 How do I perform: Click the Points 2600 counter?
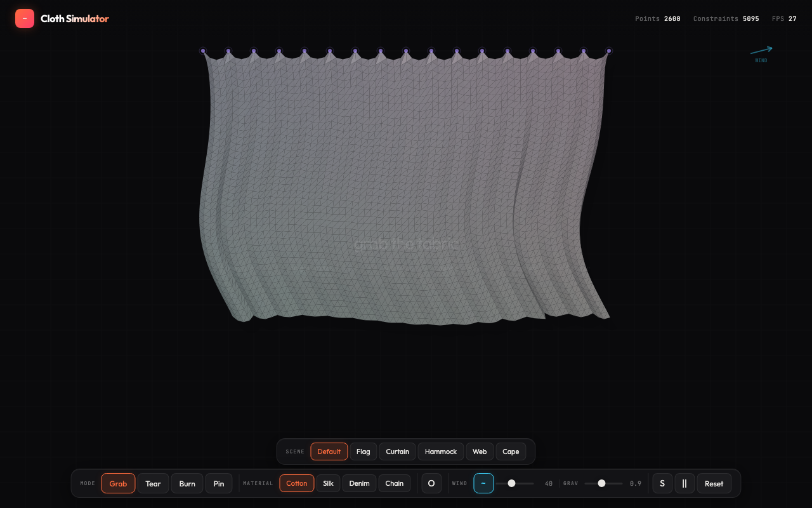[x=658, y=18]
